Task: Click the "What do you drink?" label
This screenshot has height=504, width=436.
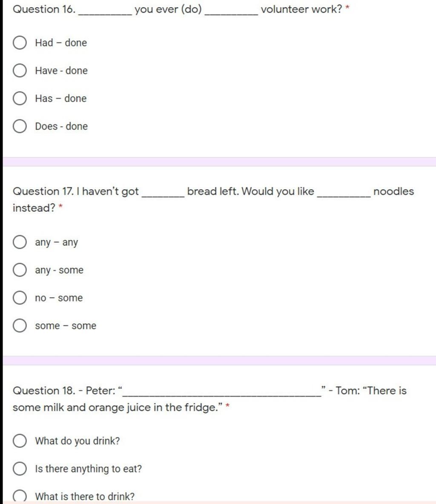Action: pyautogui.click(x=77, y=441)
